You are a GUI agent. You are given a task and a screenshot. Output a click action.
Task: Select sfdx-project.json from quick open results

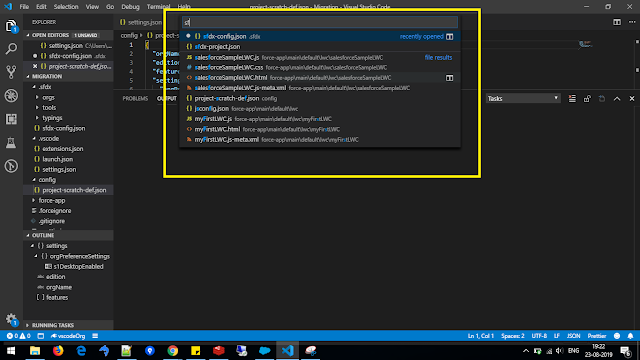[x=320, y=47]
